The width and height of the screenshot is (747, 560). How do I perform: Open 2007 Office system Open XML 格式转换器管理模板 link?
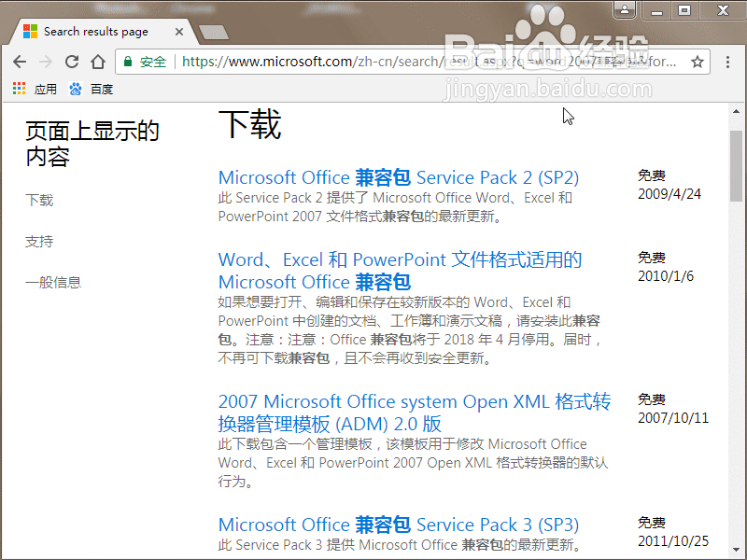[x=415, y=413]
